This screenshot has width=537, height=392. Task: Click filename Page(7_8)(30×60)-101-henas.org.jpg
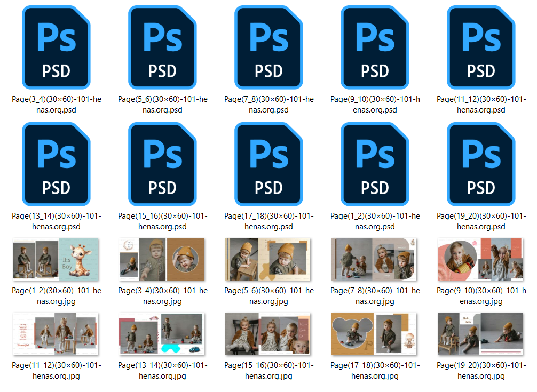pyautogui.click(x=375, y=296)
